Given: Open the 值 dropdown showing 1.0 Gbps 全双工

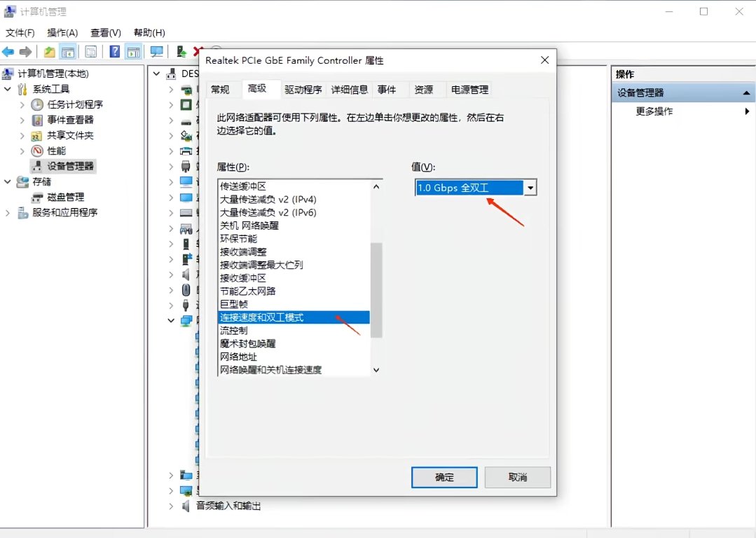Looking at the screenshot, I should point(530,188).
